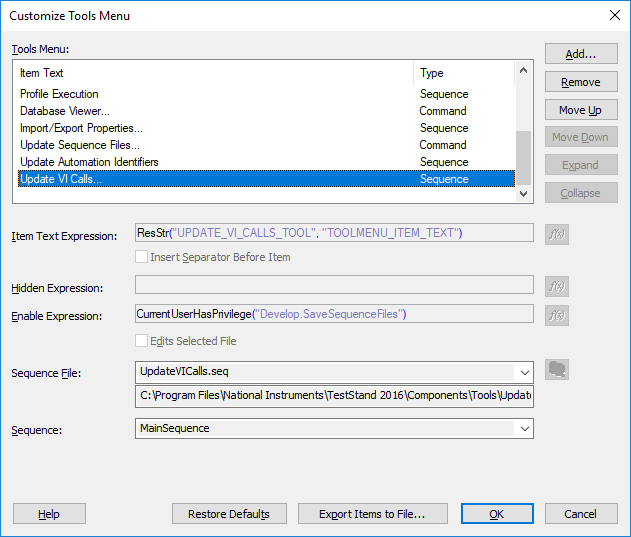Toggle the Edits Selected File checkbox
The width and height of the screenshot is (631, 537).
click(142, 341)
